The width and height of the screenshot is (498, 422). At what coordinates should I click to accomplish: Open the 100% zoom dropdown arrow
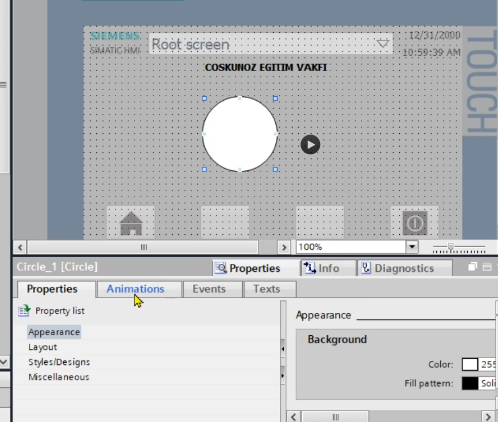coord(412,247)
